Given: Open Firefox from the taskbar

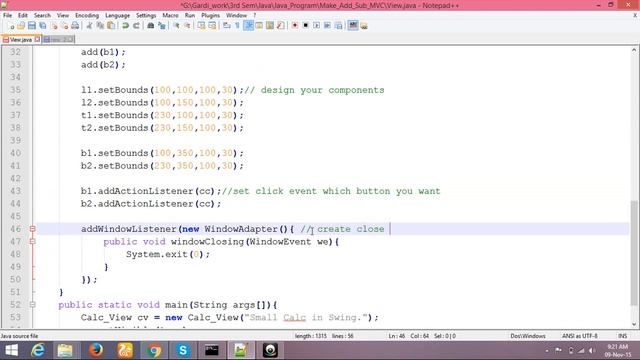Looking at the screenshot, I should (96, 350).
